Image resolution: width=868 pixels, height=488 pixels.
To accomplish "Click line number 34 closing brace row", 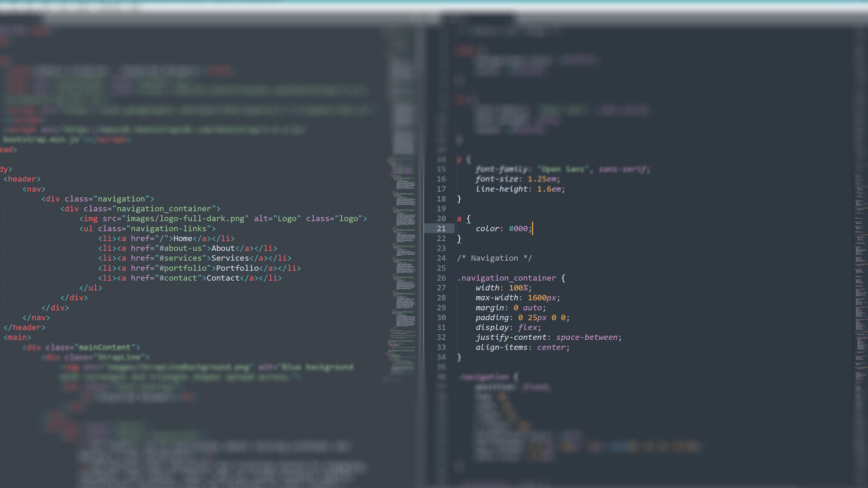I will point(441,357).
